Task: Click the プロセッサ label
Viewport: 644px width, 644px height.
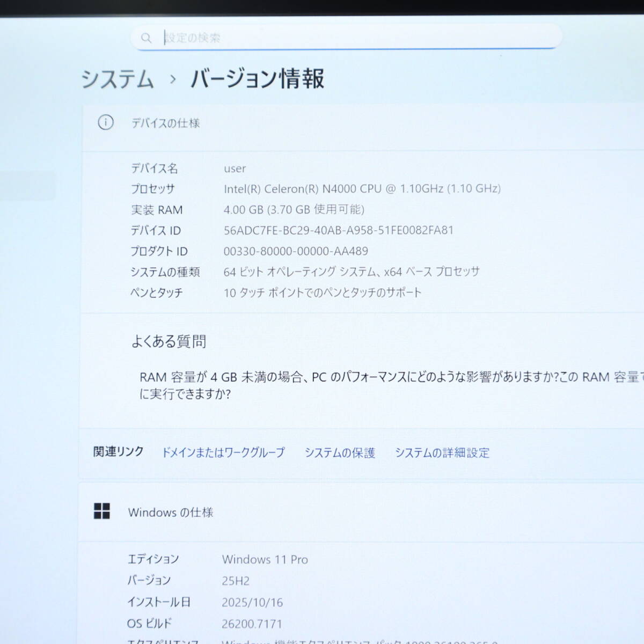Action: 153,189
